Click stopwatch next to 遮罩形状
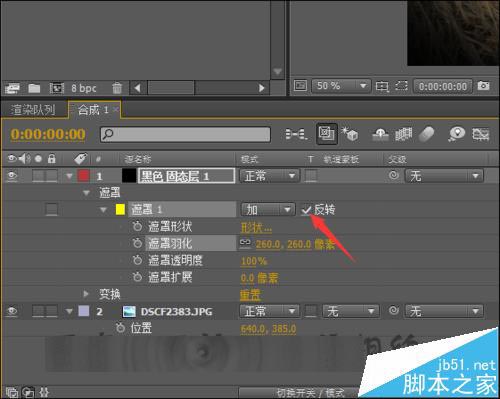Screen dimensions: 500x399 coord(137,227)
